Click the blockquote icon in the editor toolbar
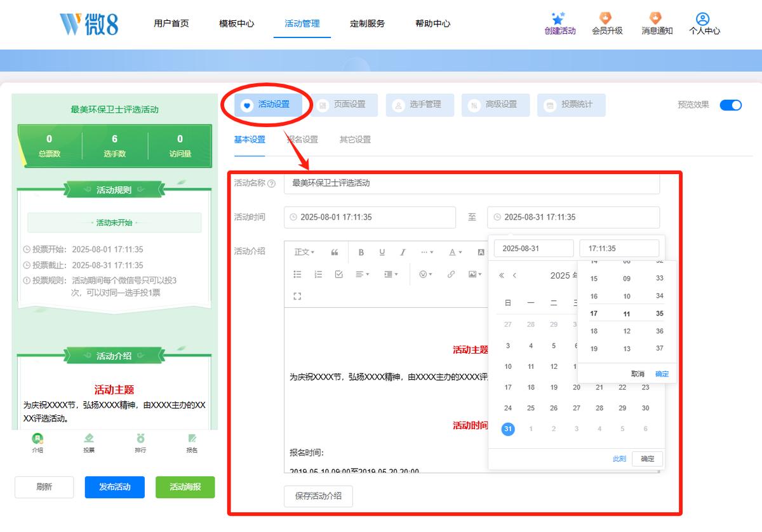Image resolution: width=762 pixels, height=532 pixels. pos(335,252)
